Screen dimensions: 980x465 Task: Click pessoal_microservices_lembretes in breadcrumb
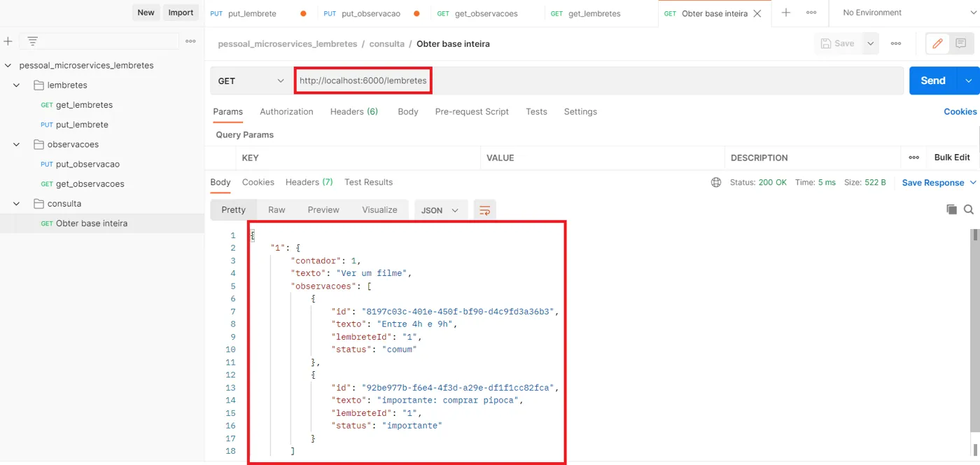tap(288, 43)
